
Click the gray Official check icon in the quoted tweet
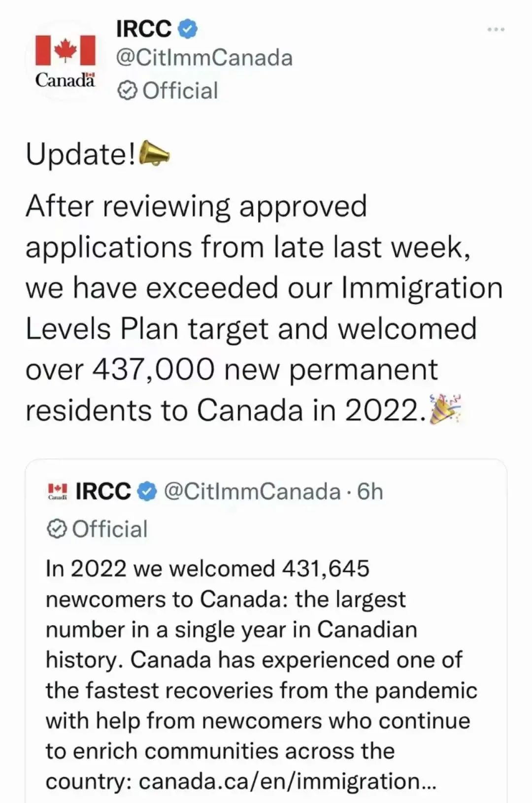click(57, 529)
